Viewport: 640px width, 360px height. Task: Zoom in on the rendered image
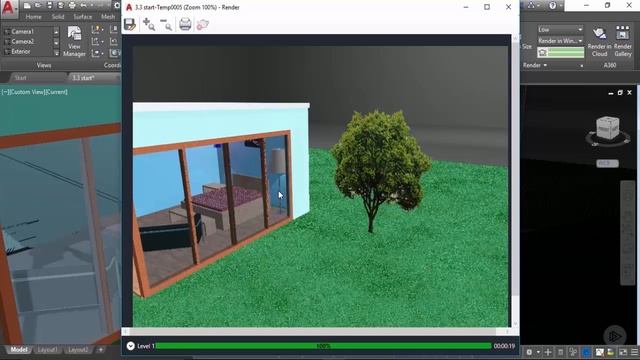click(x=149, y=24)
